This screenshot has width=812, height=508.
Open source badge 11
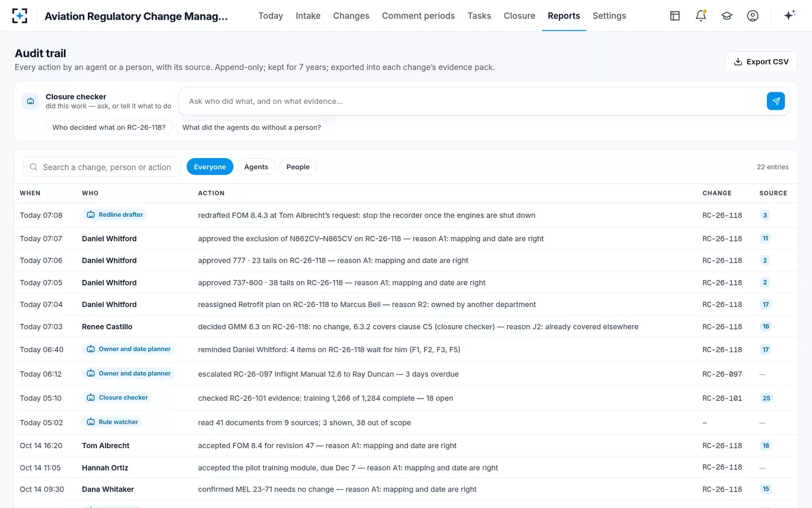click(x=765, y=238)
